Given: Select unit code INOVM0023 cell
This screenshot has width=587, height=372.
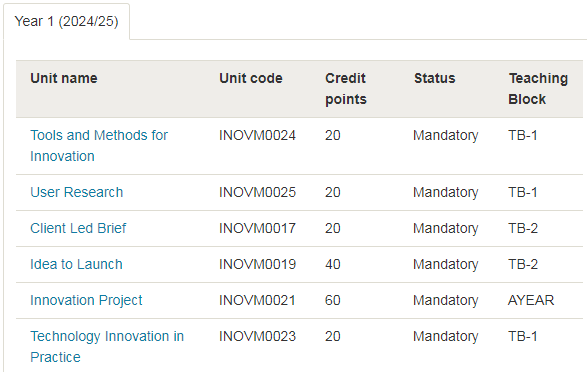Looking at the screenshot, I should (x=257, y=336).
